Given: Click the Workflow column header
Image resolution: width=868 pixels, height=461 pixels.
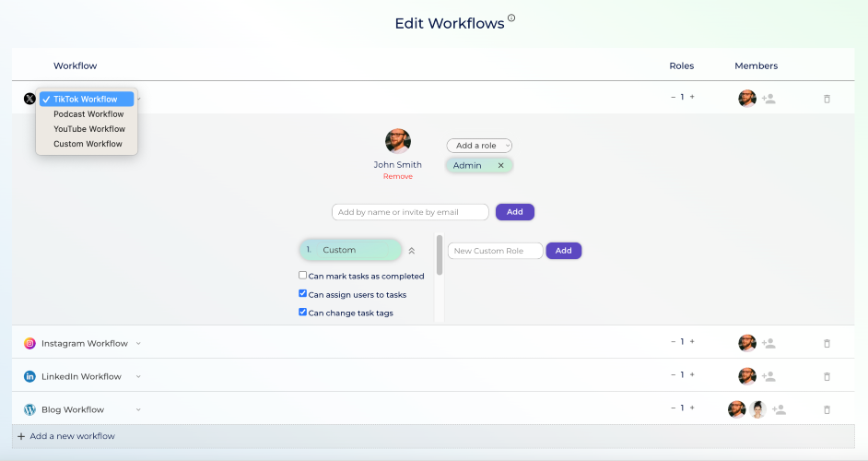Looking at the screenshot, I should [76, 66].
